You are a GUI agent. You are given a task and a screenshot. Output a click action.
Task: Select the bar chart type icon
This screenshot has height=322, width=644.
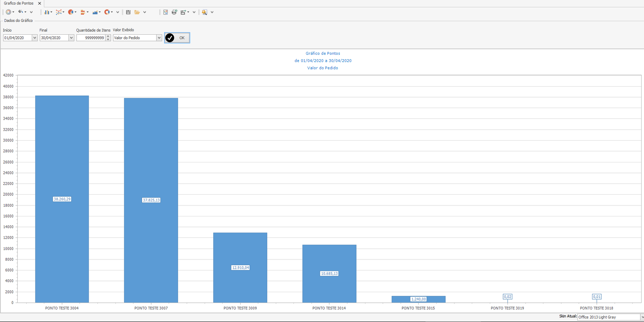tap(47, 12)
